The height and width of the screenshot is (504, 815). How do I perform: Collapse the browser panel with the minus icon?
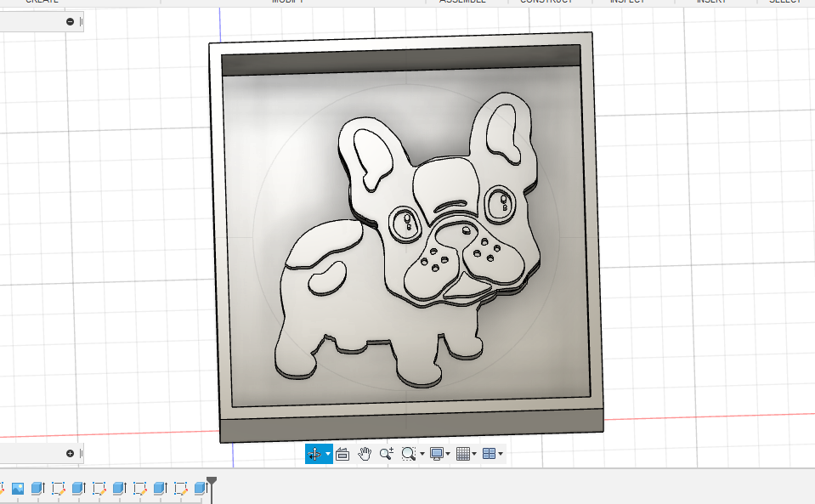[71, 21]
